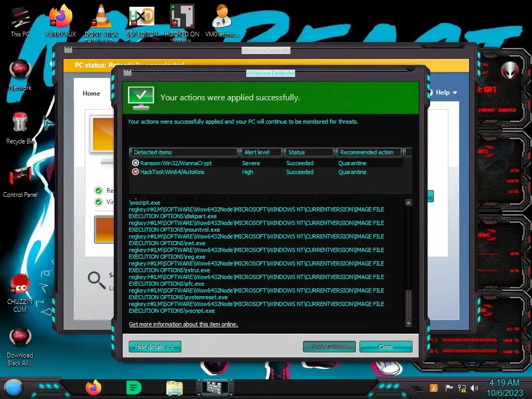Viewport: 532px width, 399px height.
Task: Open the Help dropdown arrow
Action: point(455,92)
